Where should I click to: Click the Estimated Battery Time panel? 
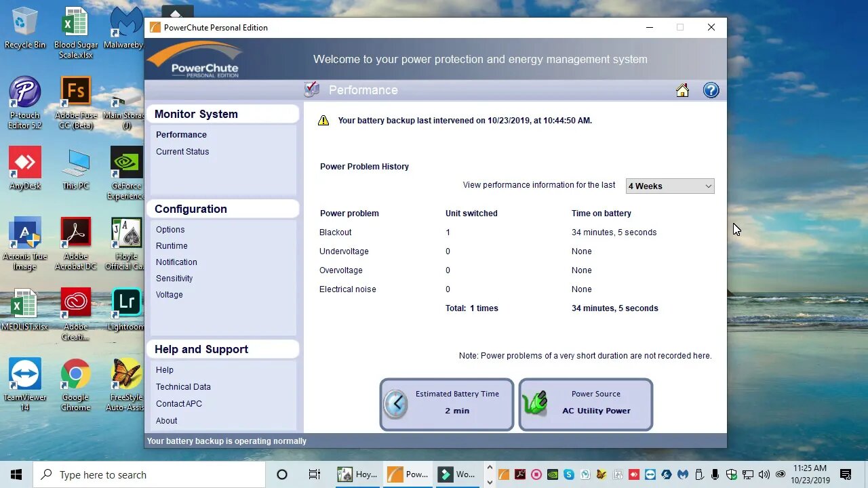point(447,405)
